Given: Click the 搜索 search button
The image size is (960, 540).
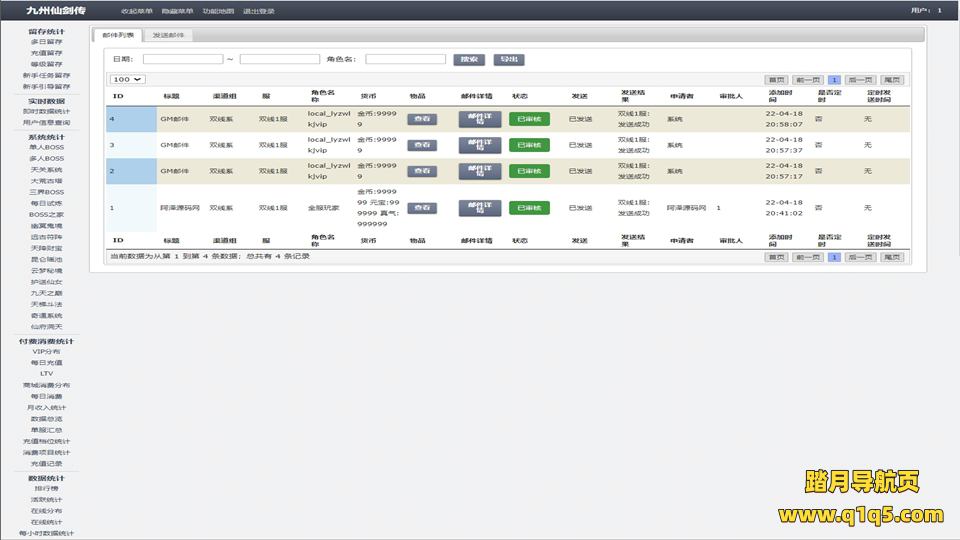Looking at the screenshot, I should 468,59.
